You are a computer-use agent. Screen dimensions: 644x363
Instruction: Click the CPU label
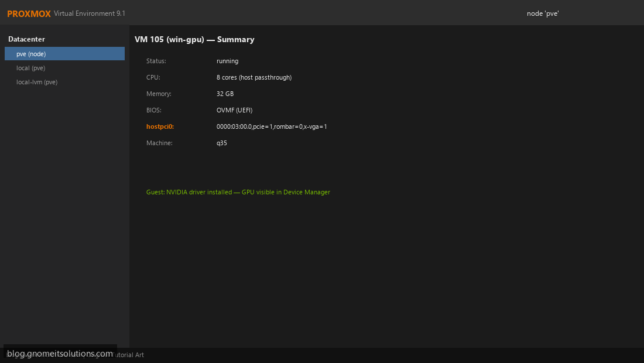click(x=153, y=77)
